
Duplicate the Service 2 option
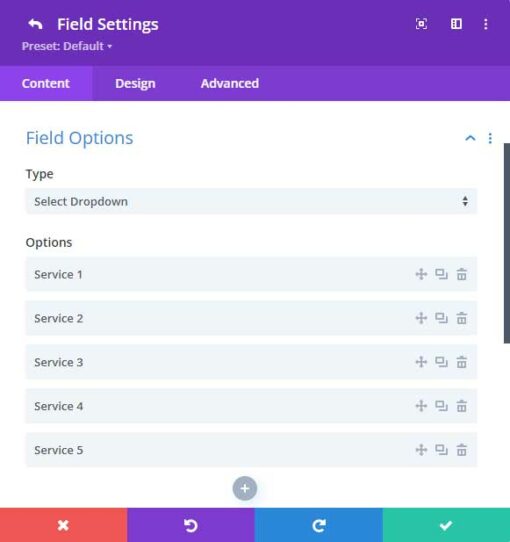pyautogui.click(x=441, y=318)
